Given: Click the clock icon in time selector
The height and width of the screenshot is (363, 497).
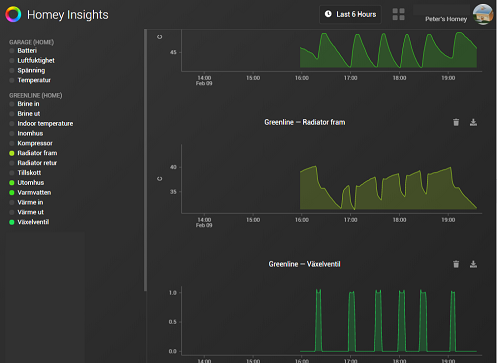Looking at the screenshot, I should (x=328, y=14).
